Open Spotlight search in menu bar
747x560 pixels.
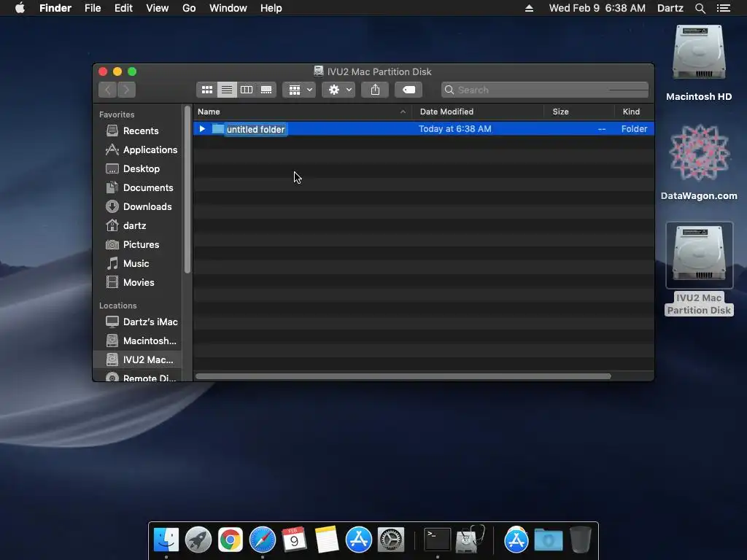click(700, 8)
